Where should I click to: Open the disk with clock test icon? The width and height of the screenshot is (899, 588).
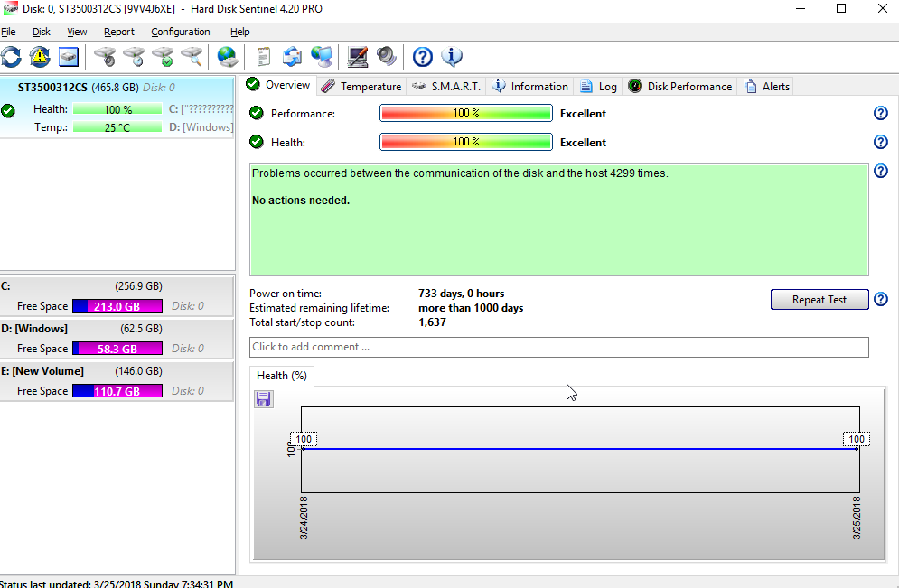pos(134,57)
